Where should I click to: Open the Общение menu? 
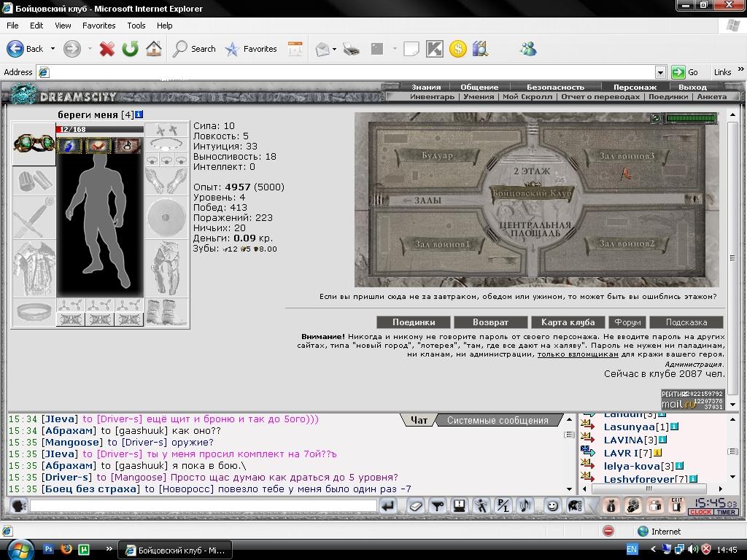(x=479, y=87)
